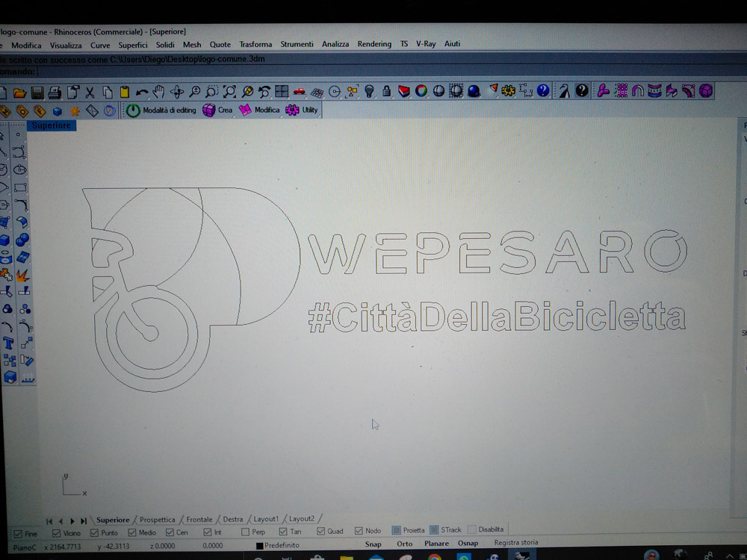The height and width of the screenshot is (560, 747).
Task: Click the red car icon
Action: pos(300,91)
